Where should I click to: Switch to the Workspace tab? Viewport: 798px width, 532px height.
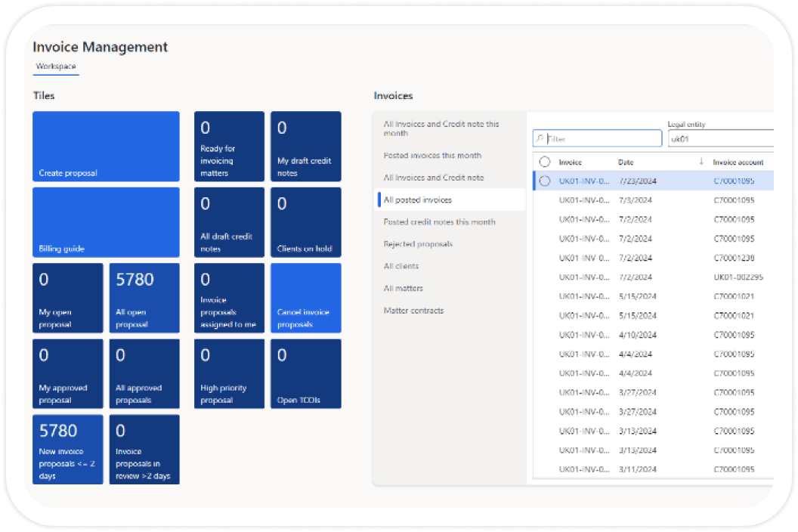tap(56, 66)
